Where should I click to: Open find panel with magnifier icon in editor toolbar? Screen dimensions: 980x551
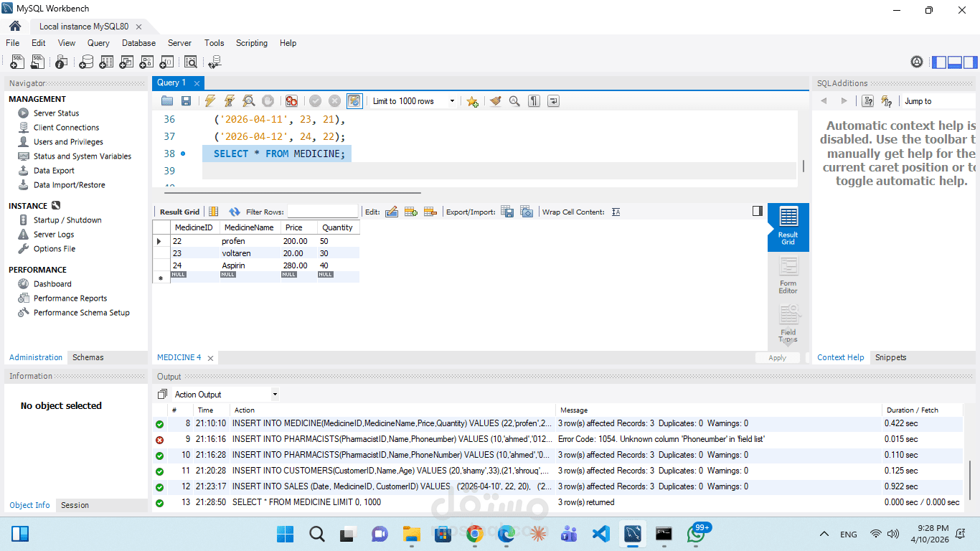click(514, 101)
